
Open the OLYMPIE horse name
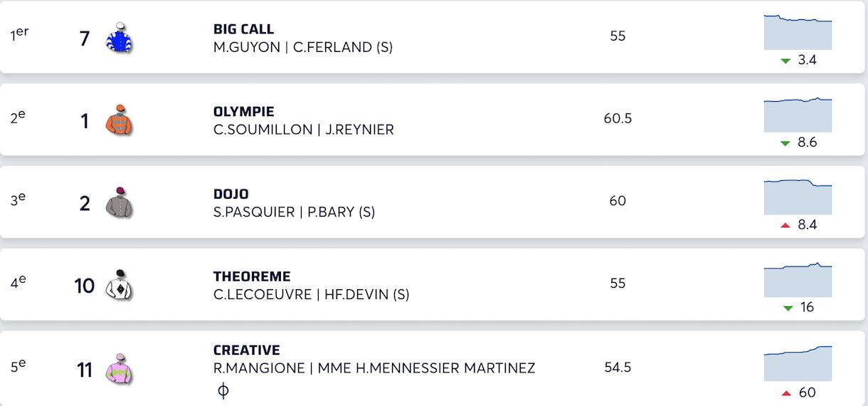[x=243, y=112]
